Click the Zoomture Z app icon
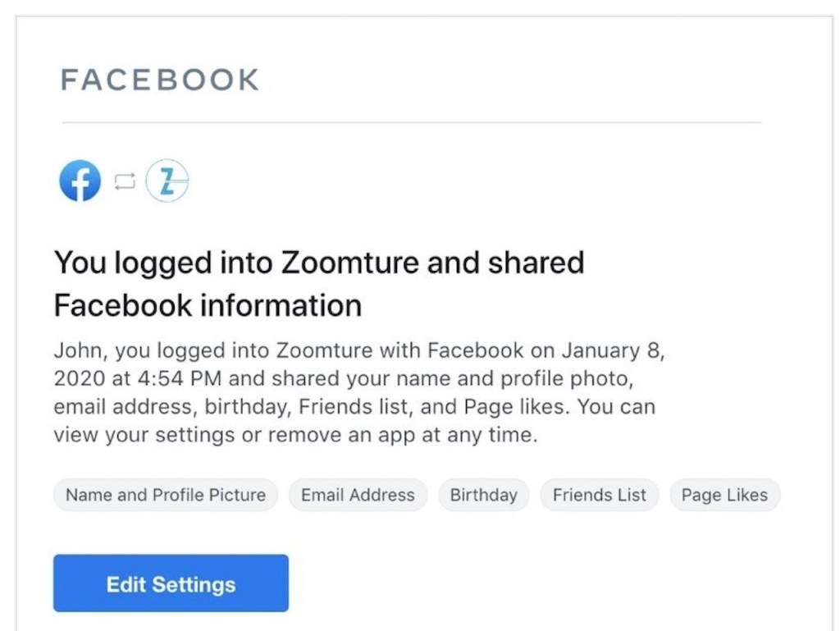 pos(167,181)
